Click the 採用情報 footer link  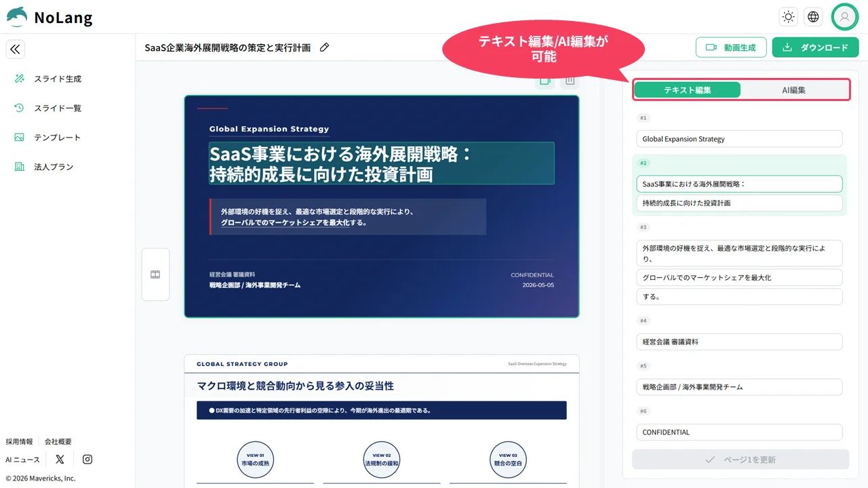[x=19, y=441]
